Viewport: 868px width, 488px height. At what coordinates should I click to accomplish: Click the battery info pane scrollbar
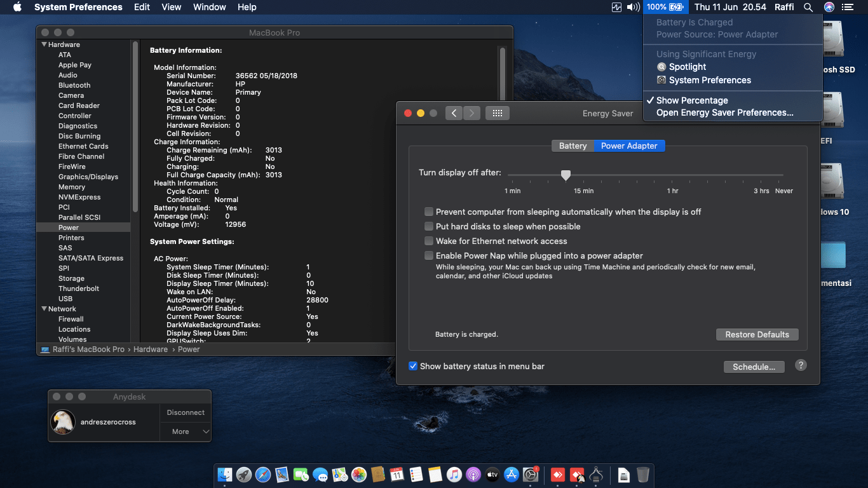[x=503, y=74]
